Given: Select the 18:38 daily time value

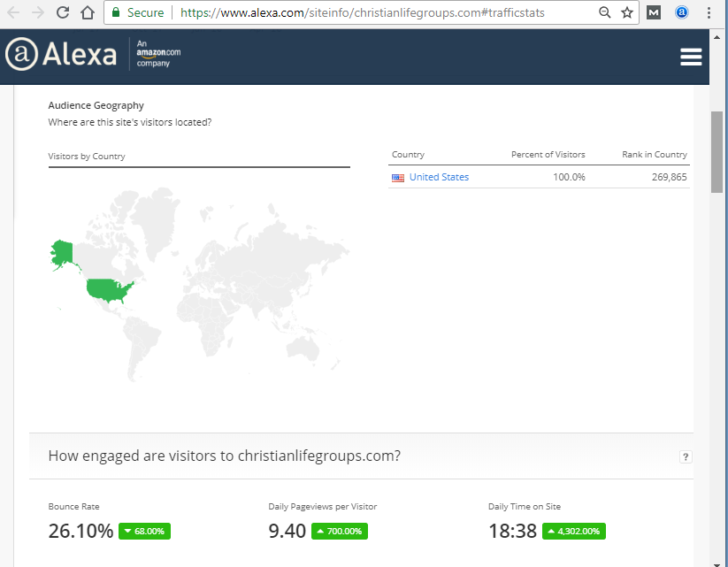Looking at the screenshot, I should (512, 531).
